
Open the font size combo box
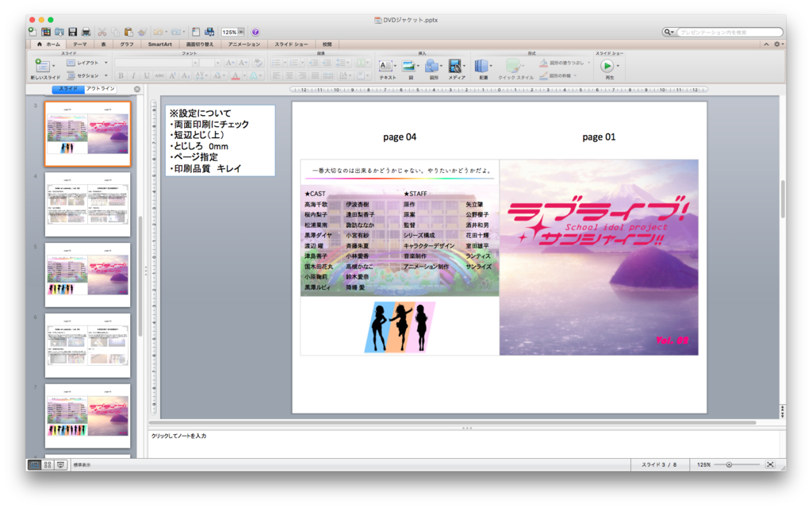coord(210,63)
